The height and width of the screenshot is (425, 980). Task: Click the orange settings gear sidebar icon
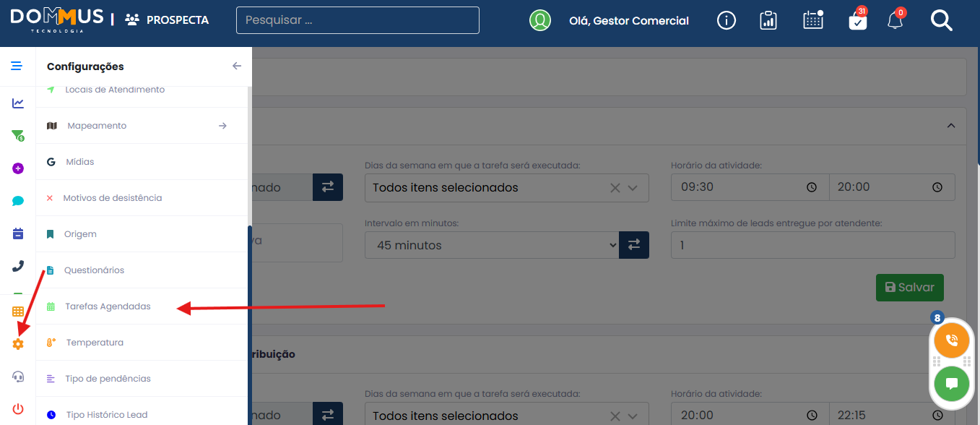click(18, 344)
